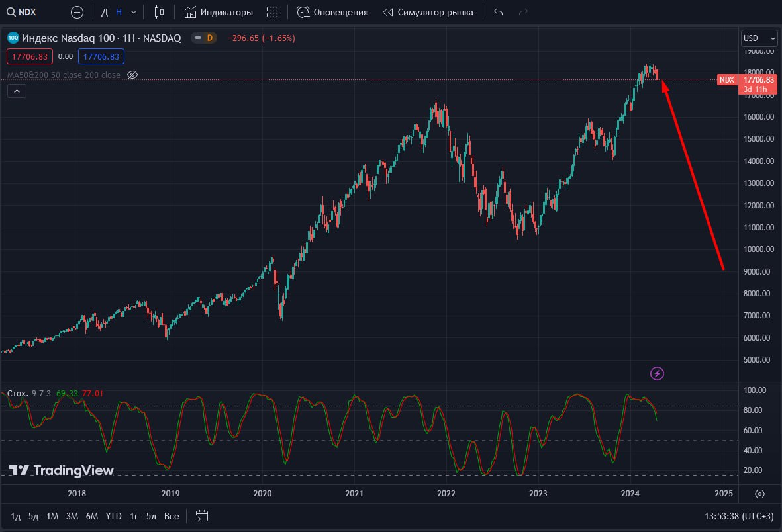Set the range to 5д
Screen dimensions: 782x532
[33, 516]
